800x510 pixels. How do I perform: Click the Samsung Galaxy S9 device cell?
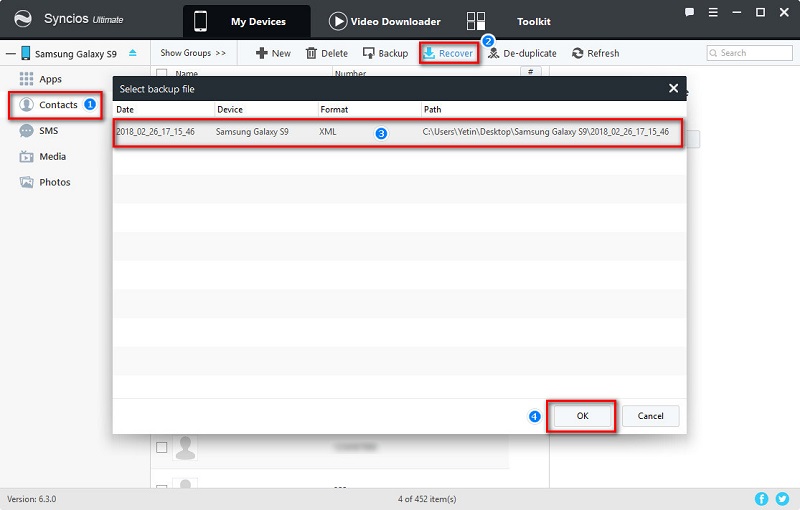point(252,132)
